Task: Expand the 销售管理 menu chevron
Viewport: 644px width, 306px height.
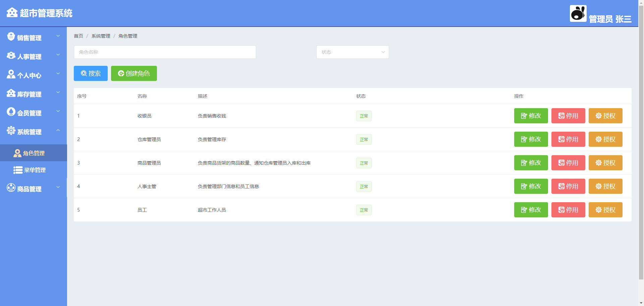Action: click(58, 36)
